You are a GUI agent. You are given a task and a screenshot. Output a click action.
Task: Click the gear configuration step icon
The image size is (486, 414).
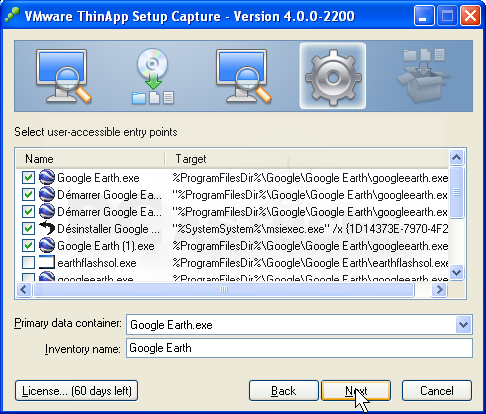point(333,77)
